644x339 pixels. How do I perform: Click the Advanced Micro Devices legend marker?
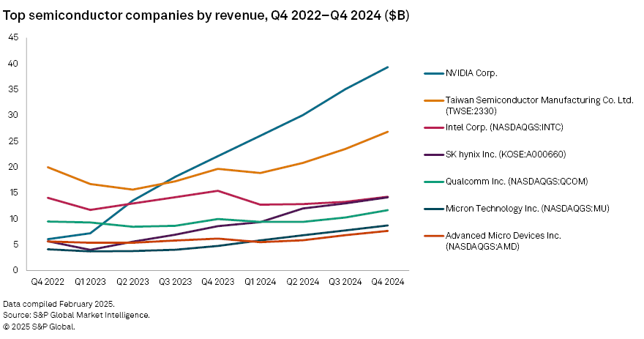tap(434, 235)
